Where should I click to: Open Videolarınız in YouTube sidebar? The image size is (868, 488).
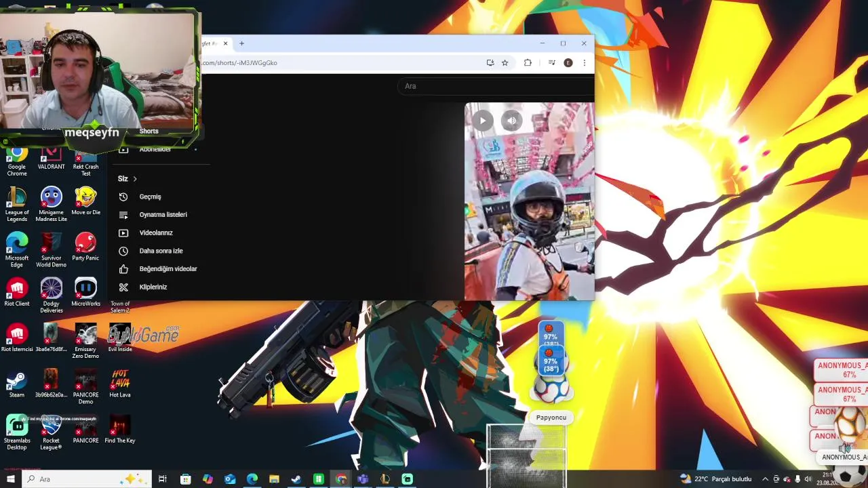click(x=156, y=232)
